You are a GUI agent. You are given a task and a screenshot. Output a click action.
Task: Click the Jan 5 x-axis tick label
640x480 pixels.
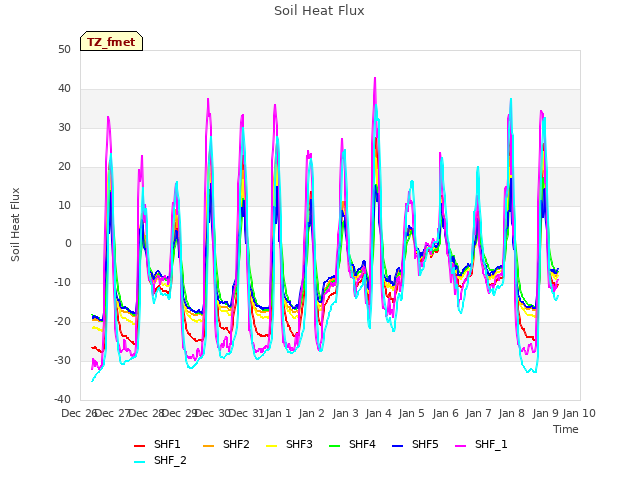coord(411,413)
